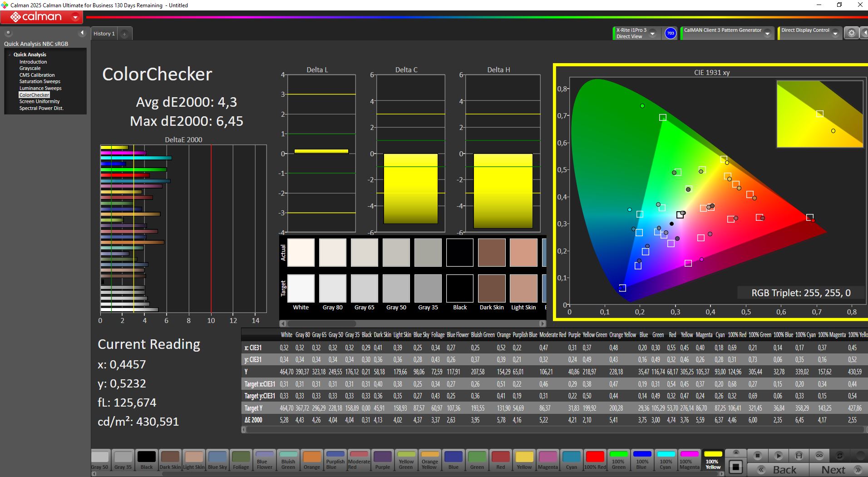Add a new history tab with plus icon
The height and width of the screenshot is (477, 868).
coord(124,34)
